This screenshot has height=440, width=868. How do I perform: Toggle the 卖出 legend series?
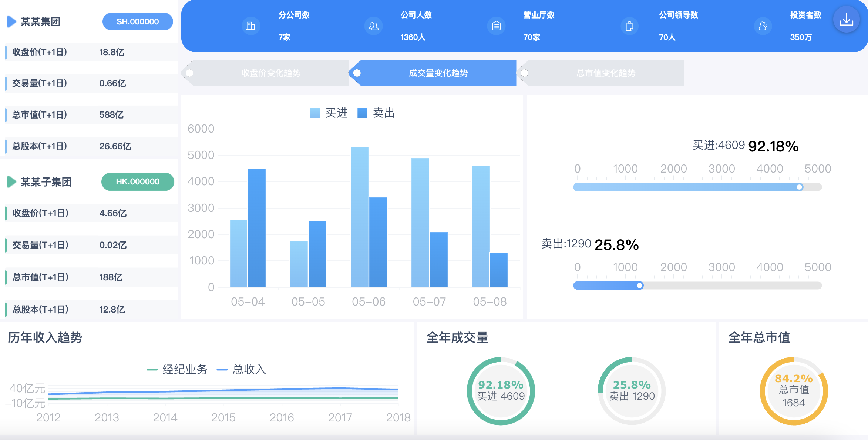[x=376, y=113]
